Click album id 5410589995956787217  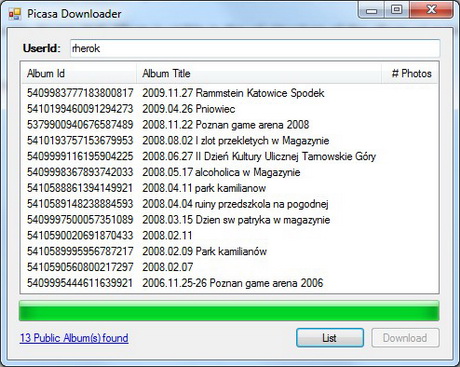80,251
